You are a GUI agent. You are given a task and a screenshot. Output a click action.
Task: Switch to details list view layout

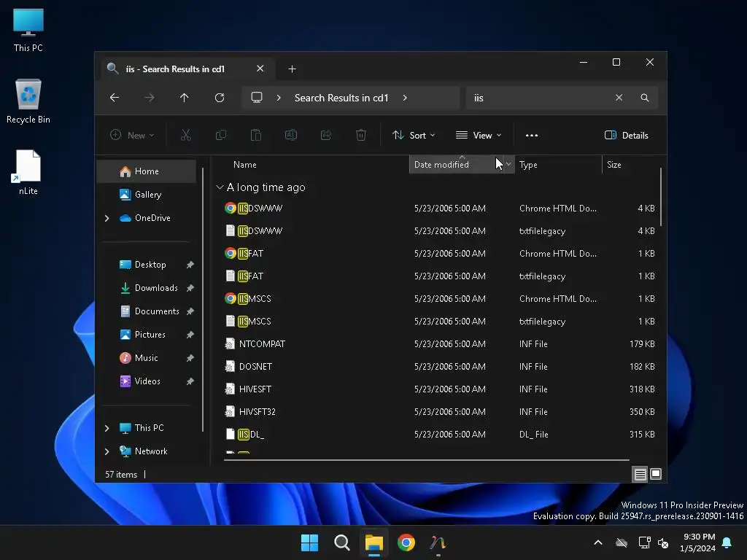coord(640,474)
